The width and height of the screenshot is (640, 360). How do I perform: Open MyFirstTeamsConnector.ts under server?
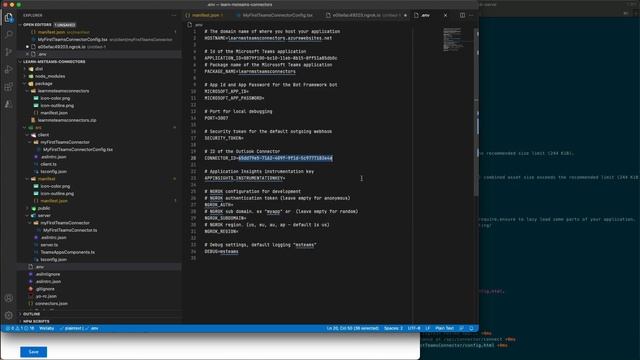click(x=70, y=230)
